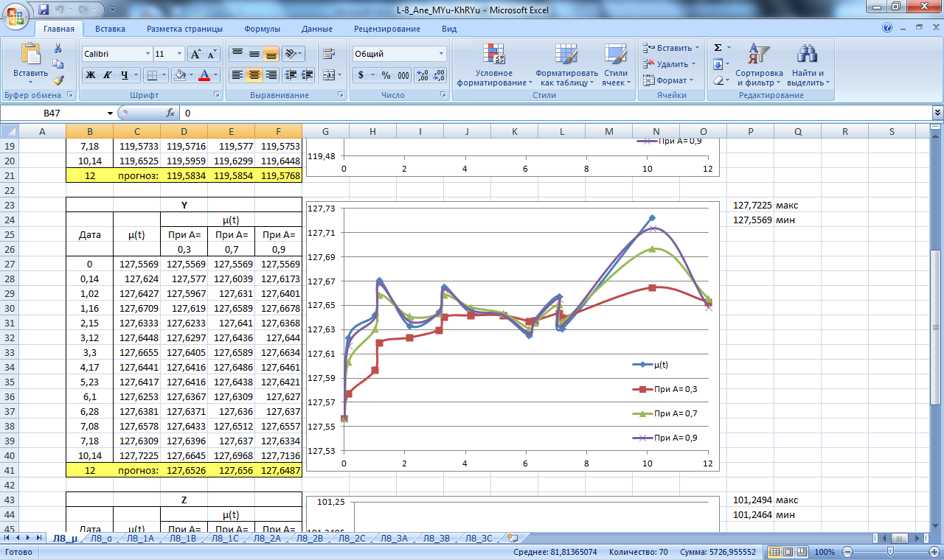This screenshot has width=944, height=560.
Task: Insert a new worksheet tab icon
Action: (513, 539)
